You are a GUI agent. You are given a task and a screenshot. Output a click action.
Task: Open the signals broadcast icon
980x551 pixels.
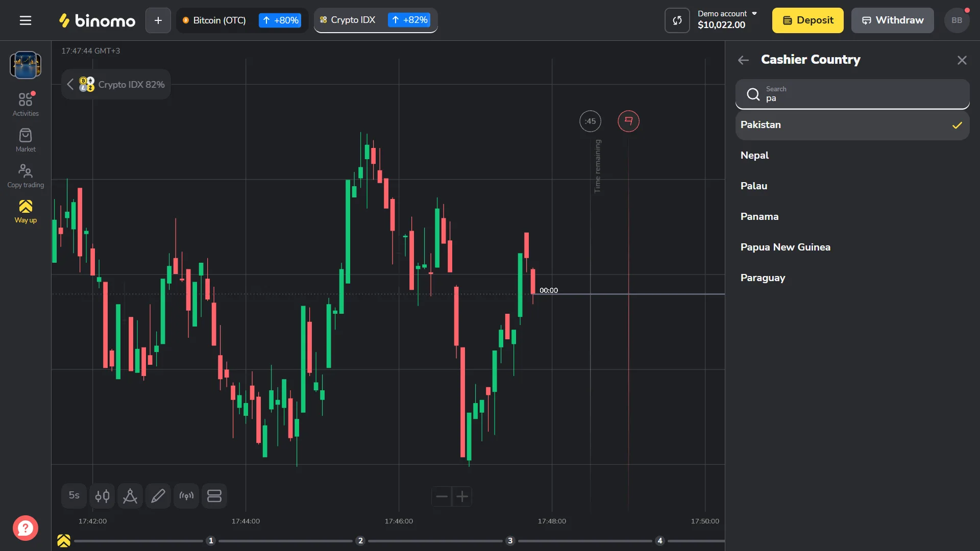click(x=186, y=495)
